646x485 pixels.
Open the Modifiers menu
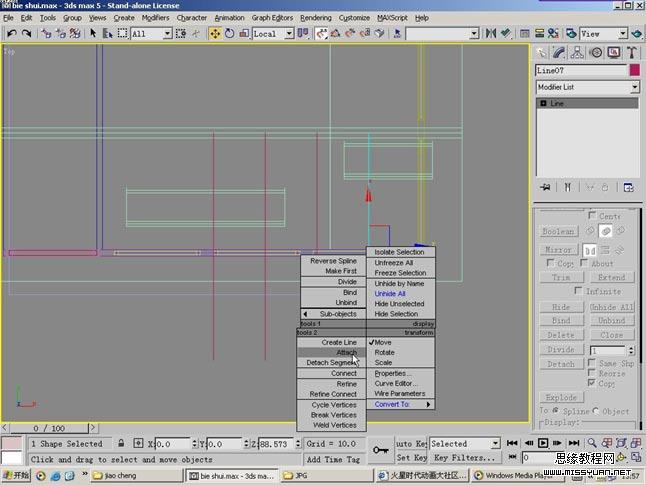(x=155, y=18)
